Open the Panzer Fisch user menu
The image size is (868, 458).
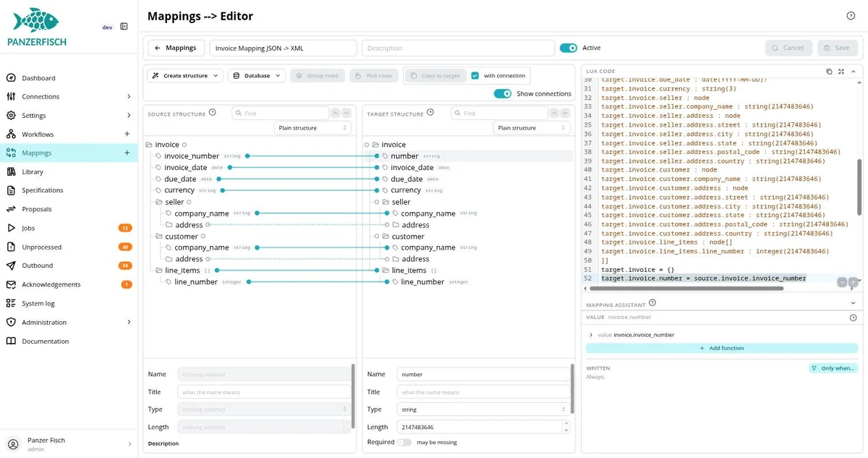(x=69, y=444)
